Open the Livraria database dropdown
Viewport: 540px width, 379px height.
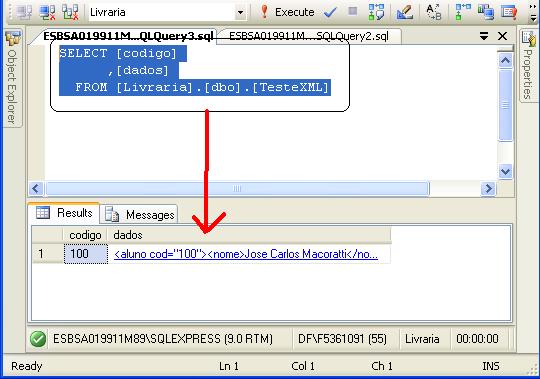pyautogui.click(x=240, y=13)
